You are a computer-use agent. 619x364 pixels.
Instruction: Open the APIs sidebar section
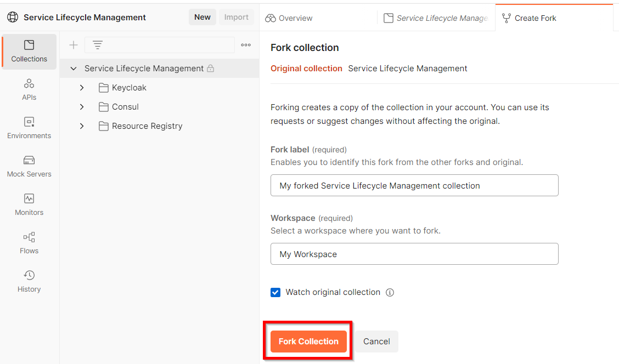[29, 89]
